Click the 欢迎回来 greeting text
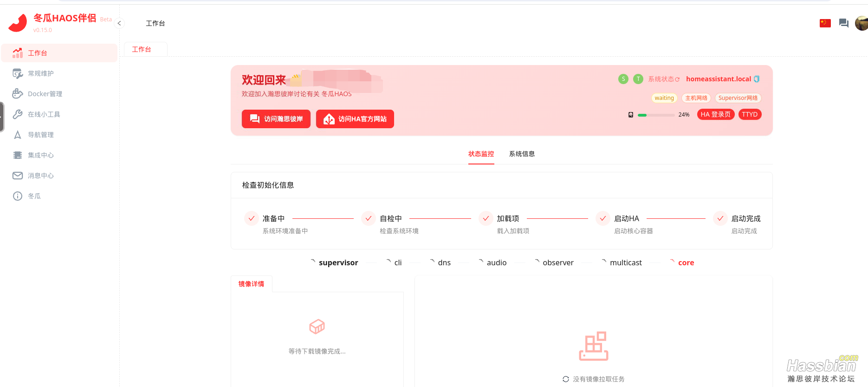This screenshot has width=868, height=387. (x=264, y=80)
